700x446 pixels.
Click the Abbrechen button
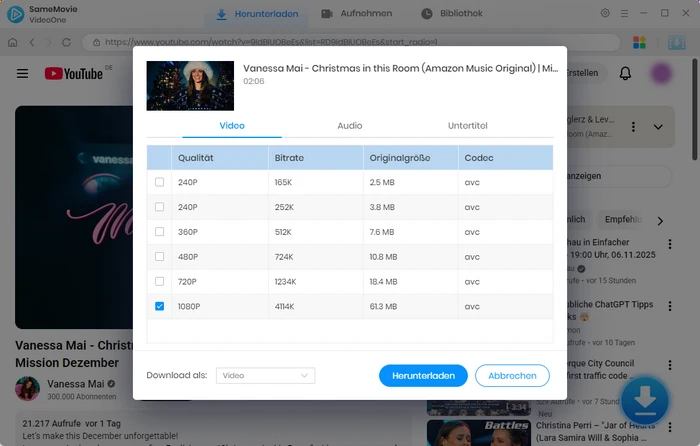pyautogui.click(x=512, y=376)
